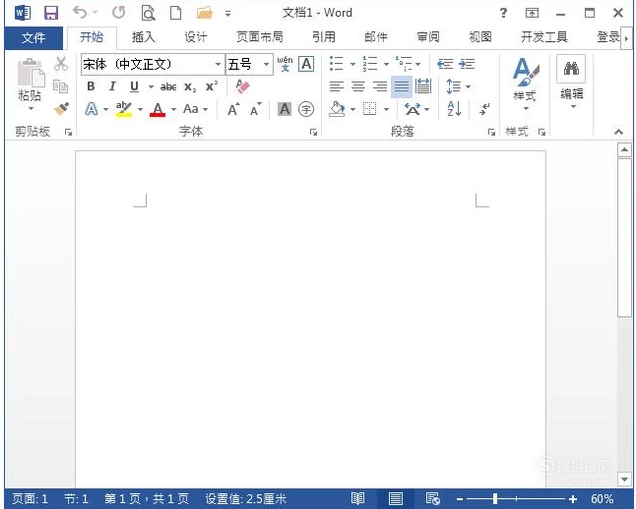The image size is (636, 509).
Task: Click the Clear All Formatting eraser icon
Action: (x=243, y=87)
